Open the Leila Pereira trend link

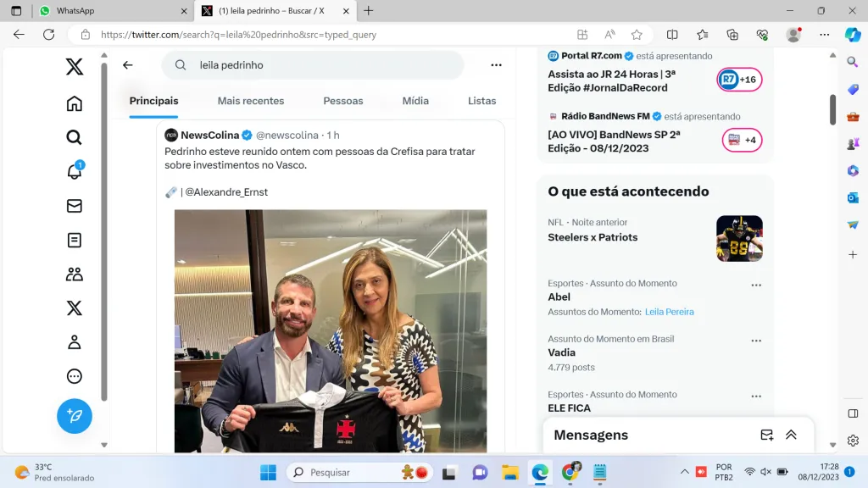coord(669,312)
